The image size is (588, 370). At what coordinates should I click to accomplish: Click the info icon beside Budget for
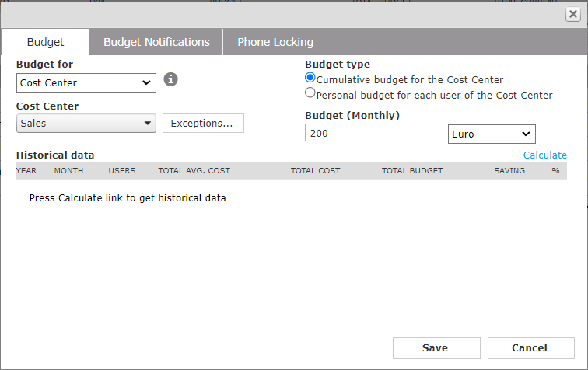click(x=172, y=79)
